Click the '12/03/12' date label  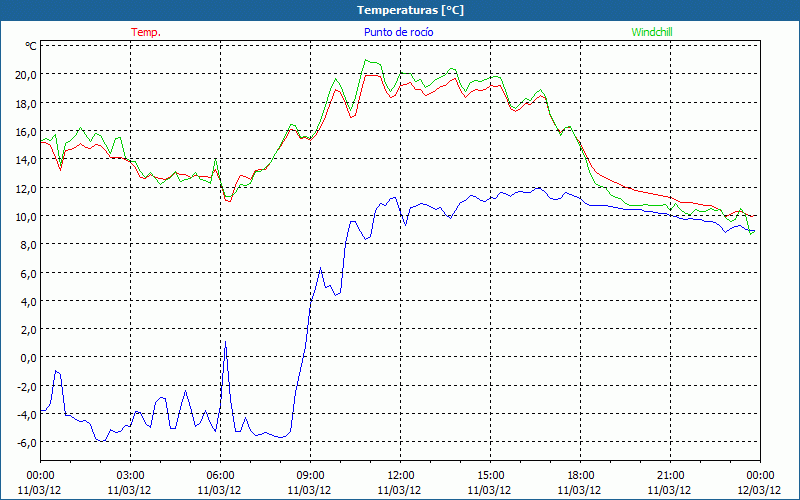click(759, 490)
